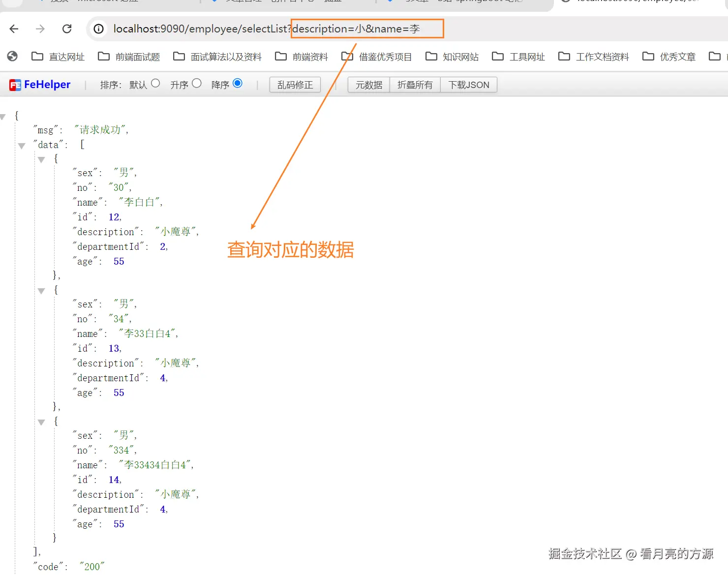Click departmentId value 2
This screenshot has height=575, width=728.
tap(163, 246)
